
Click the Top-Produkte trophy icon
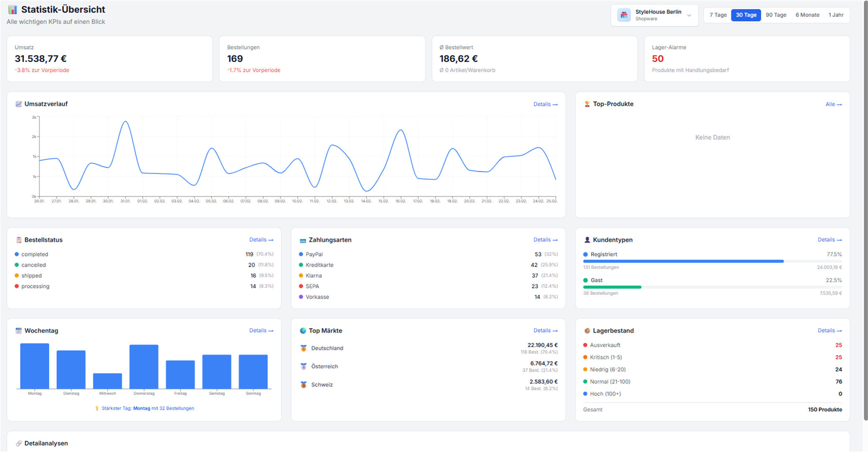587,104
